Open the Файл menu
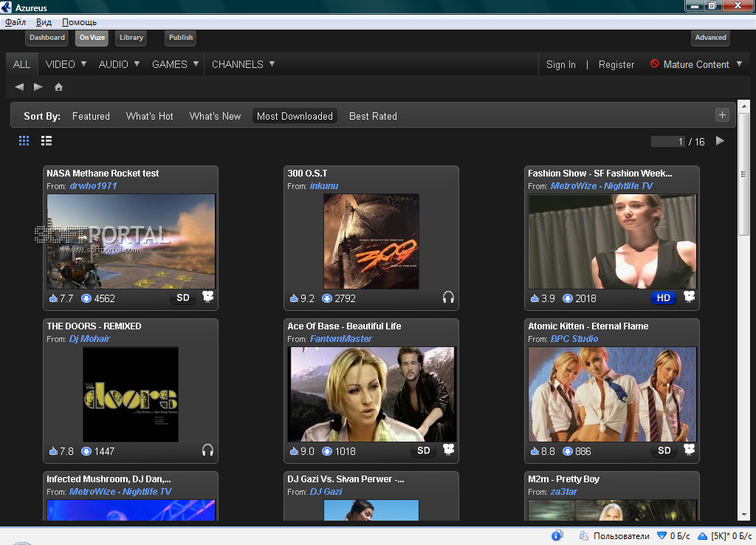This screenshot has width=756, height=545. [16, 22]
